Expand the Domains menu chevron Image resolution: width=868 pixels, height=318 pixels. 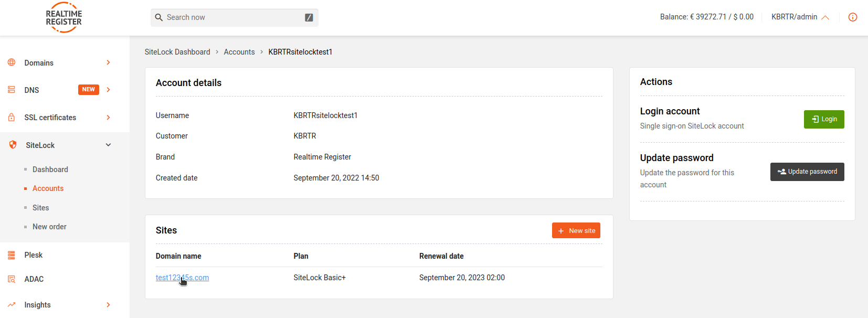tap(109, 62)
